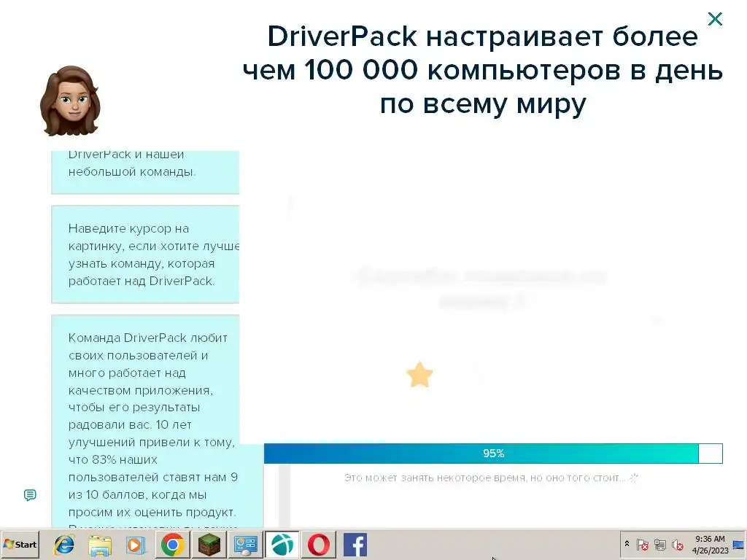
Task: Click the Show Desktop button at taskbar end
Action: 739,544
